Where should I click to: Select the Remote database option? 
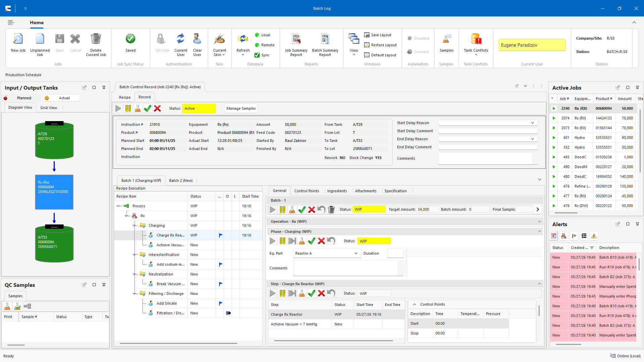pyautogui.click(x=264, y=45)
